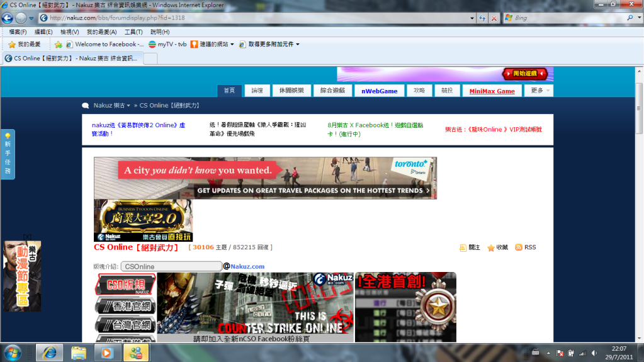Open the 新手任務 side tab
This screenshot has width=644, height=362.
coord(8,154)
